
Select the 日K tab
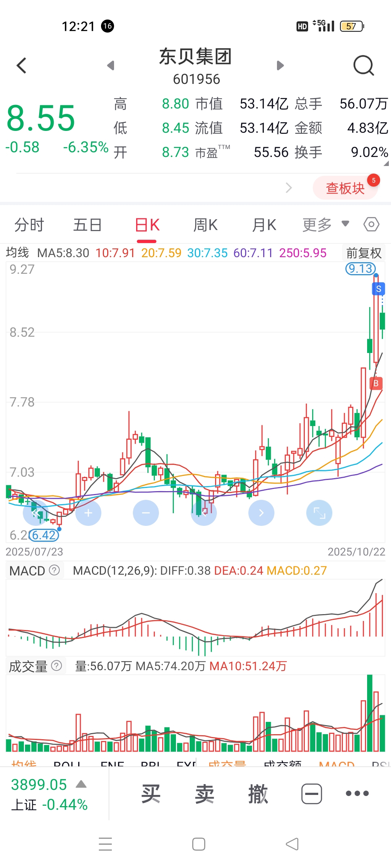click(147, 225)
